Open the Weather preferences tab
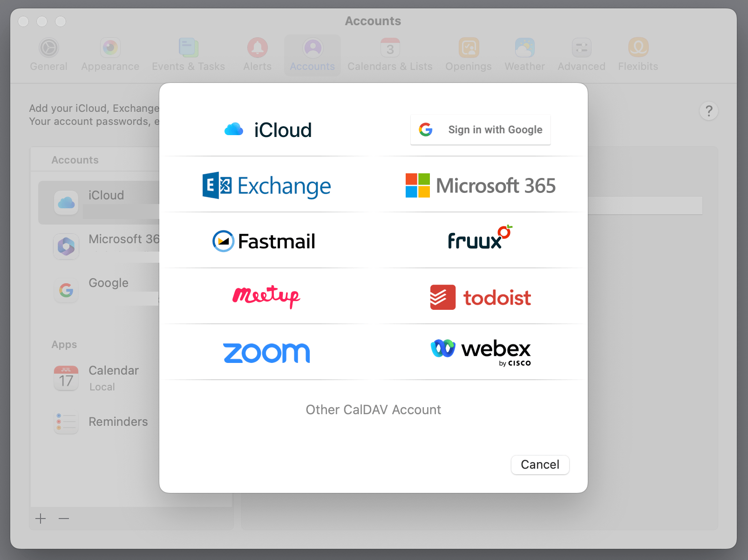This screenshot has width=748, height=560. 525,55
